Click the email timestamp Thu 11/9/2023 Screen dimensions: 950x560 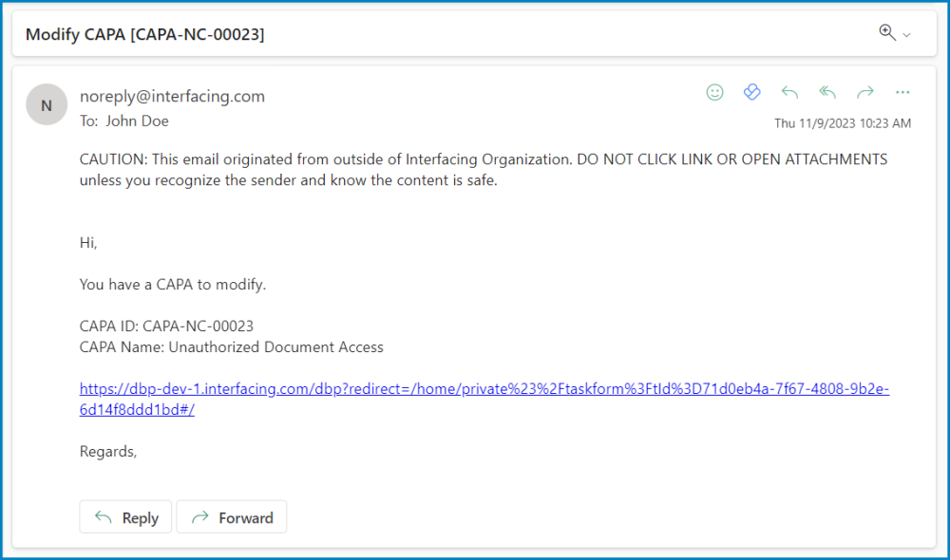[x=842, y=123]
